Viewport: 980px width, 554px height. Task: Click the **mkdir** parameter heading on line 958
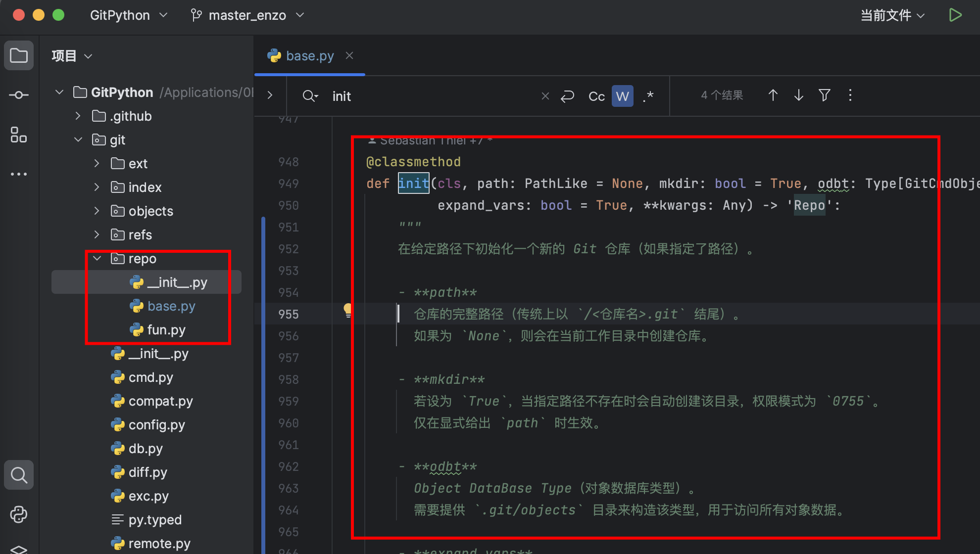coord(449,379)
